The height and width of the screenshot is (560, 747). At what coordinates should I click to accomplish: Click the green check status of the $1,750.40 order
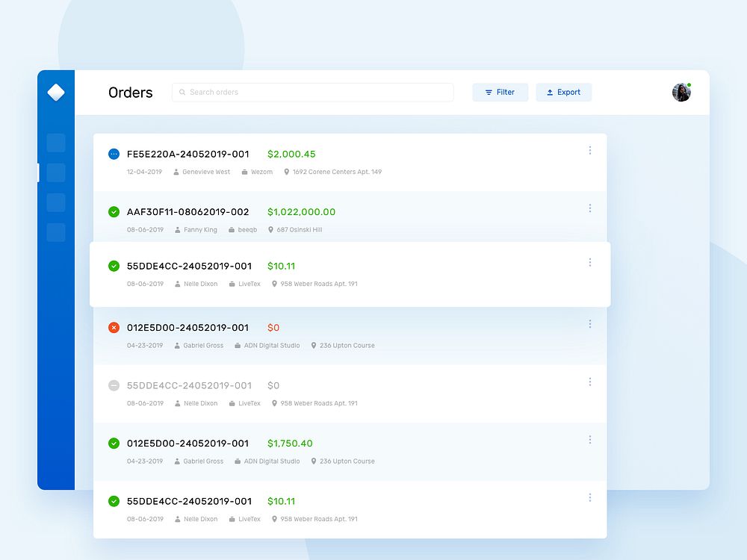tap(114, 444)
